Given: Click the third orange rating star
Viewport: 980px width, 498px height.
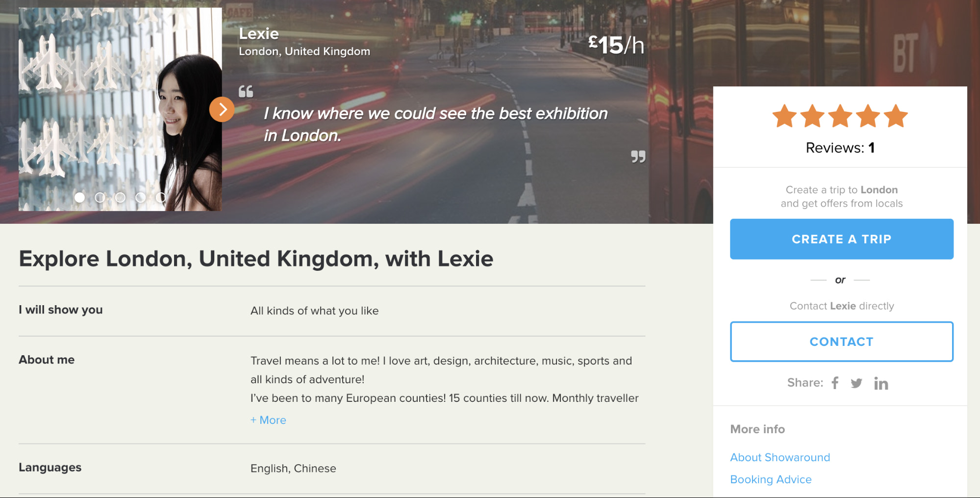Looking at the screenshot, I should (x=840, y=116).
